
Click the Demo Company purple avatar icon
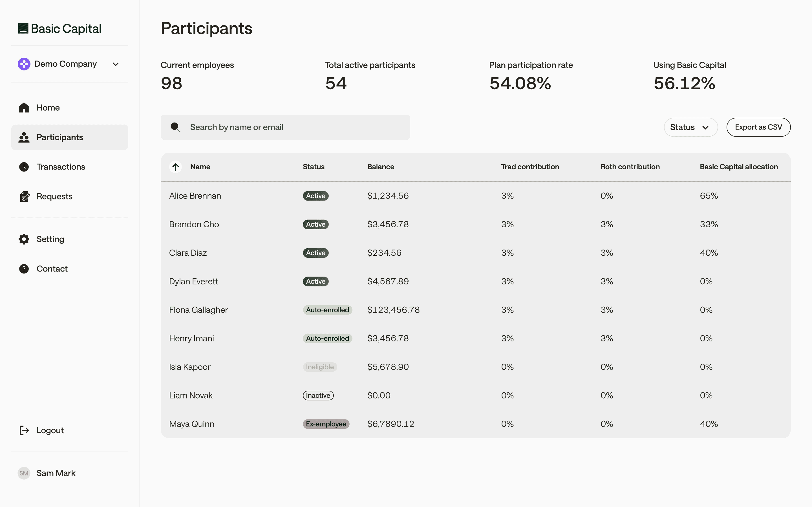click(24, 64)
